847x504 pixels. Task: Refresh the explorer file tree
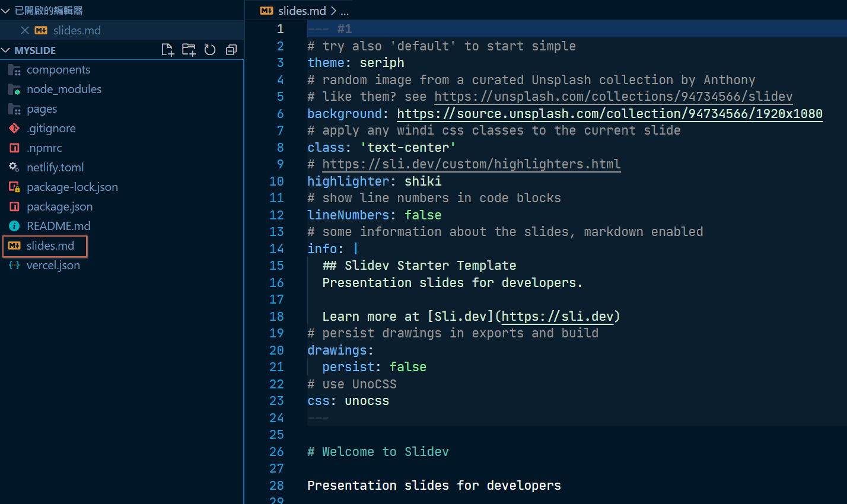210,50
